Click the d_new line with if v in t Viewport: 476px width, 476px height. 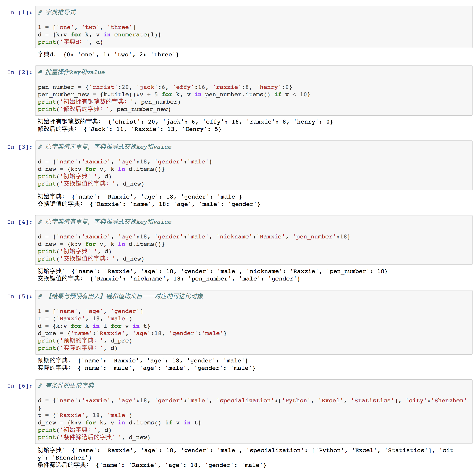coord(119,423)
